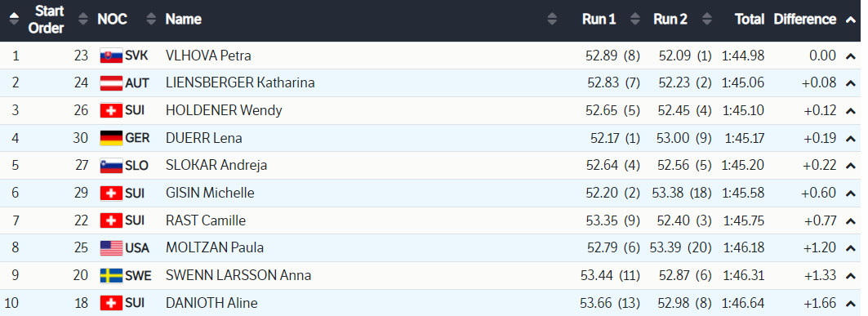This screenshot has width=868, height=316.
Task: Toggle the chevron on LIENSBERGER Katharina row
Action: [850, 83]
